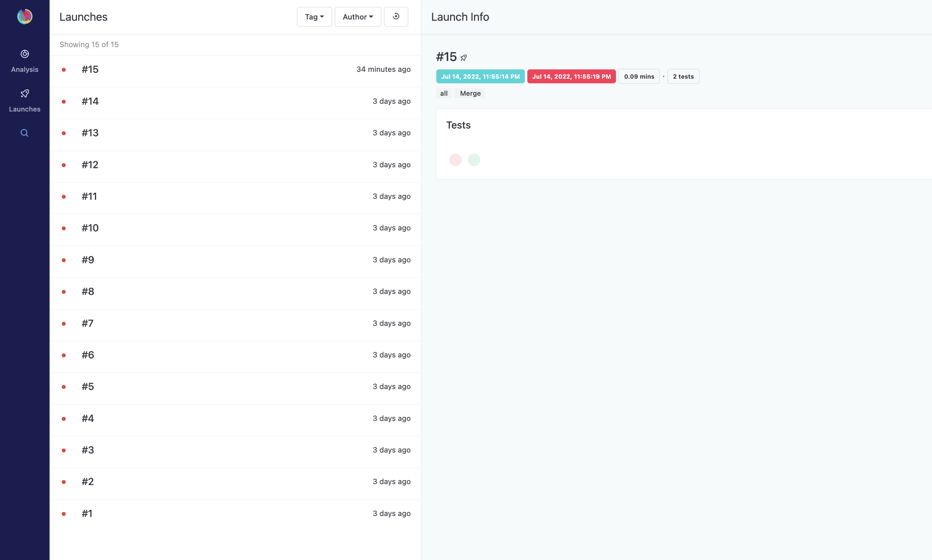
Task: Click the app logo in the sidebar
Action: coord(24,17)
